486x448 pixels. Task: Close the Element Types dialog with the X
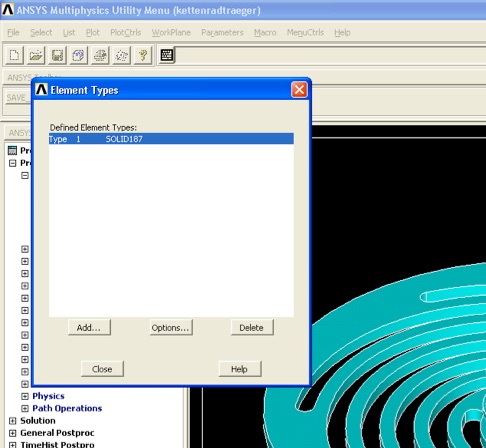tap(299, 90)
